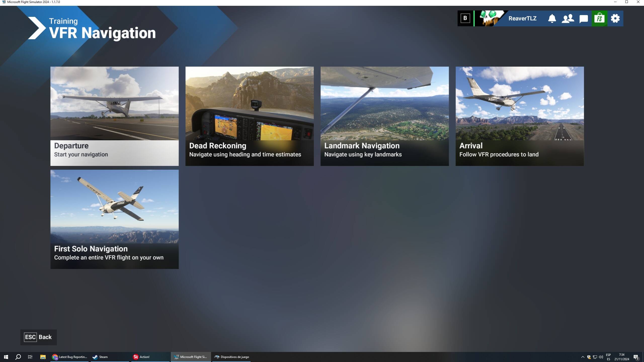Open the Windows Start menu
The height and width of the screenshot is (362, 644).
6,357
